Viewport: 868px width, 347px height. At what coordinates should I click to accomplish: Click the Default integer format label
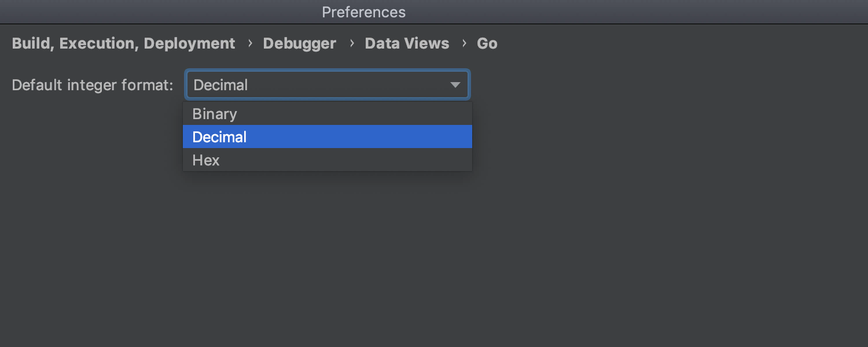click(x=93, y=85)
